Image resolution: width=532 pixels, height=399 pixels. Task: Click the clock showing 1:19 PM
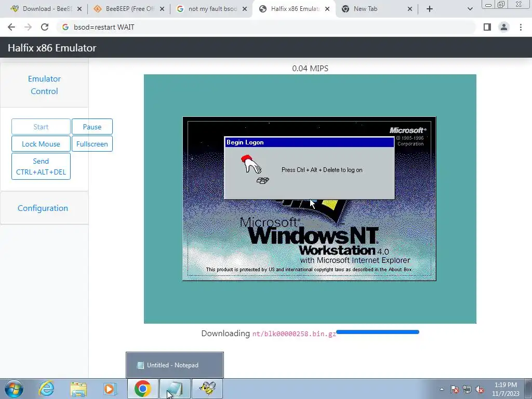506,389
